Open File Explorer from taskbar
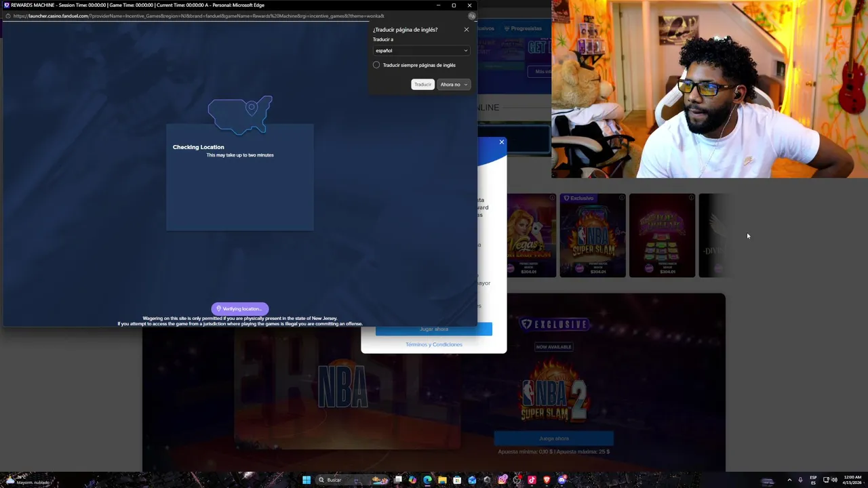The image size is (868, 488). (x=442, y=480)
